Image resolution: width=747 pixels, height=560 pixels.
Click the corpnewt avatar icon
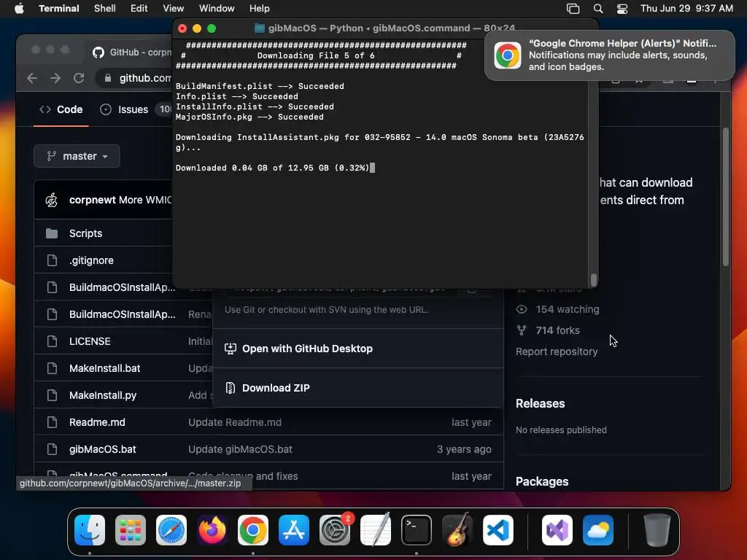point(52,200)
